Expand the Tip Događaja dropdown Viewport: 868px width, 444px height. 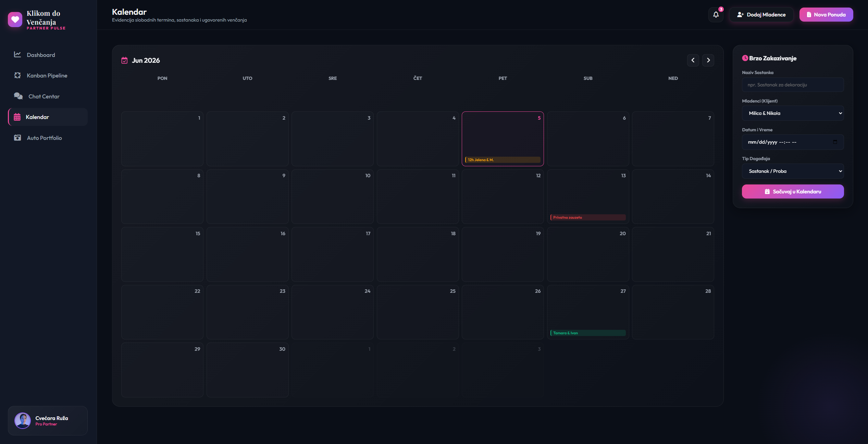point(793,171)
